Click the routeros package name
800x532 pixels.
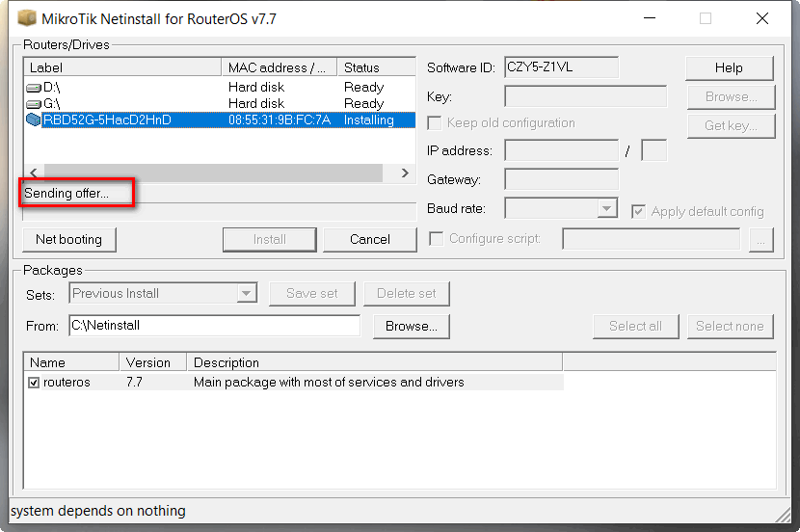(x=67, y=382)
